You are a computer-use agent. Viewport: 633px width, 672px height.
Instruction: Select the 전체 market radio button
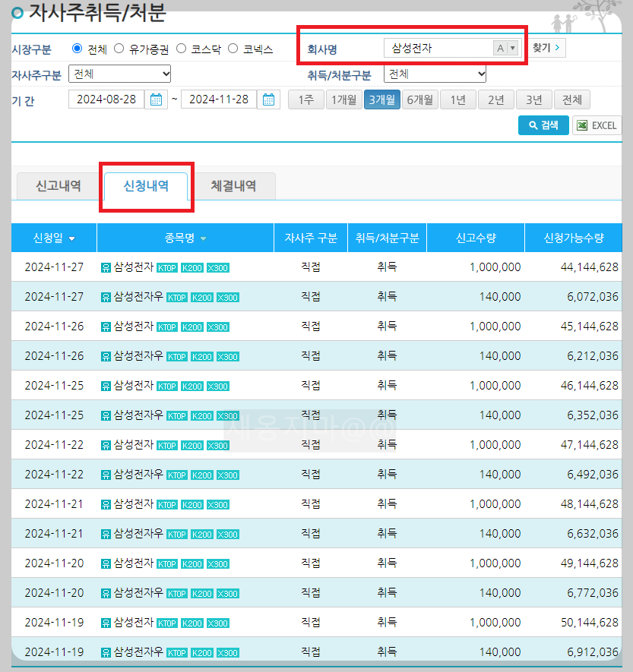pos(78,49)
